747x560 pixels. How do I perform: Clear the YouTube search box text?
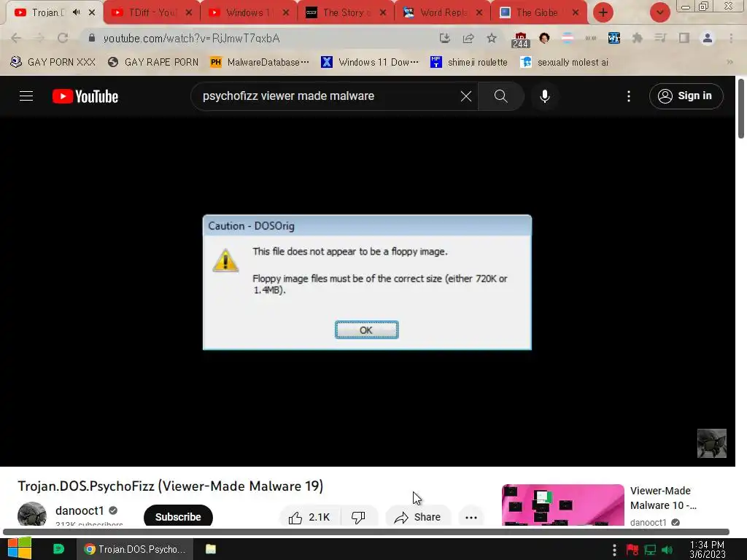(466, 96)
